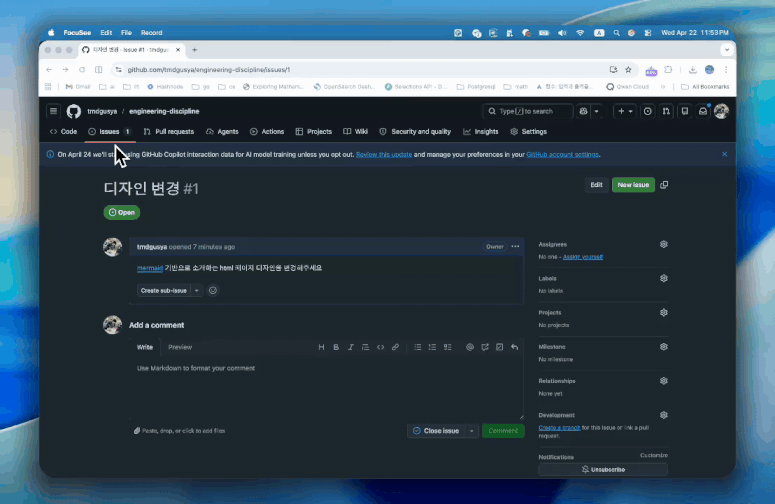Insert a heading in the comment editor
Screen dimensions: 775x504
(321, 347)
